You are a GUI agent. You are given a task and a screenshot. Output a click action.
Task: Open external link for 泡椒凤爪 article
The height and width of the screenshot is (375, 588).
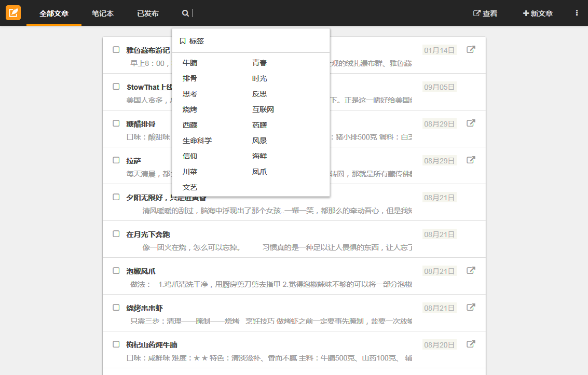471,270
